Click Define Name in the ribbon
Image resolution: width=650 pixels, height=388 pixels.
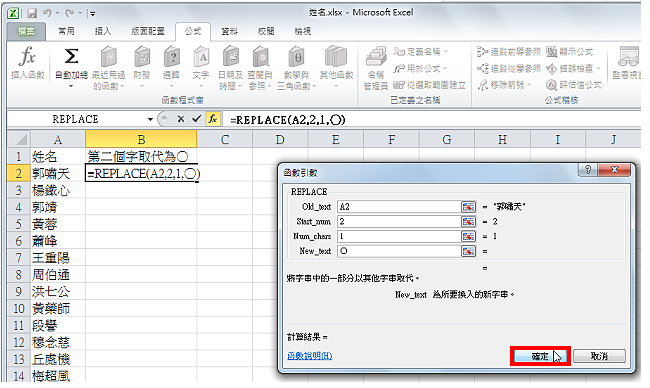coord(417,52)
